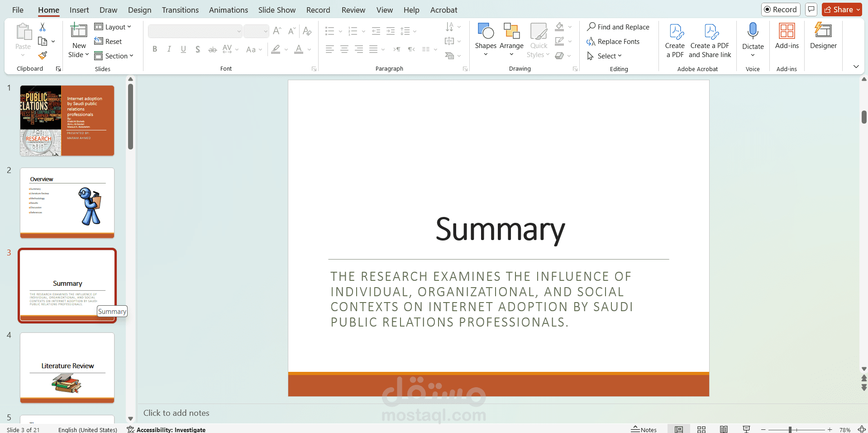
Task: Open the Layout dropdown
Action: tap(113, 27)
